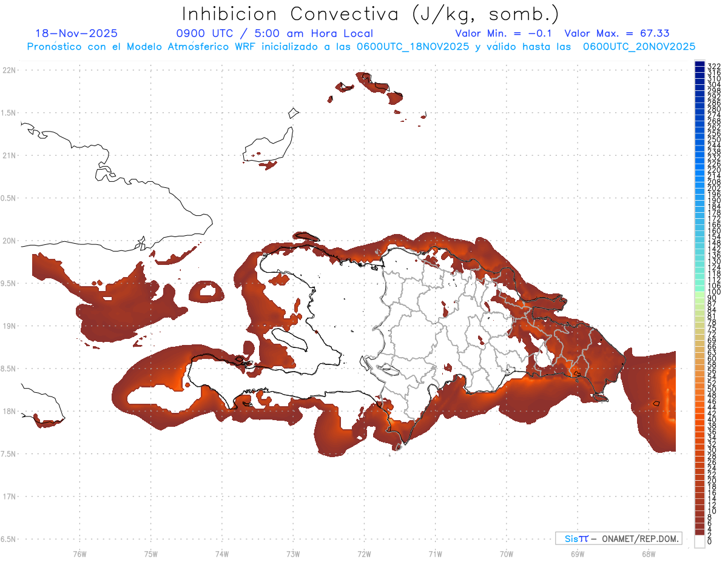The width and height of the screenshot is (728, 562).
Task: Click the '19N' latitude label
Action: [9, 326]
